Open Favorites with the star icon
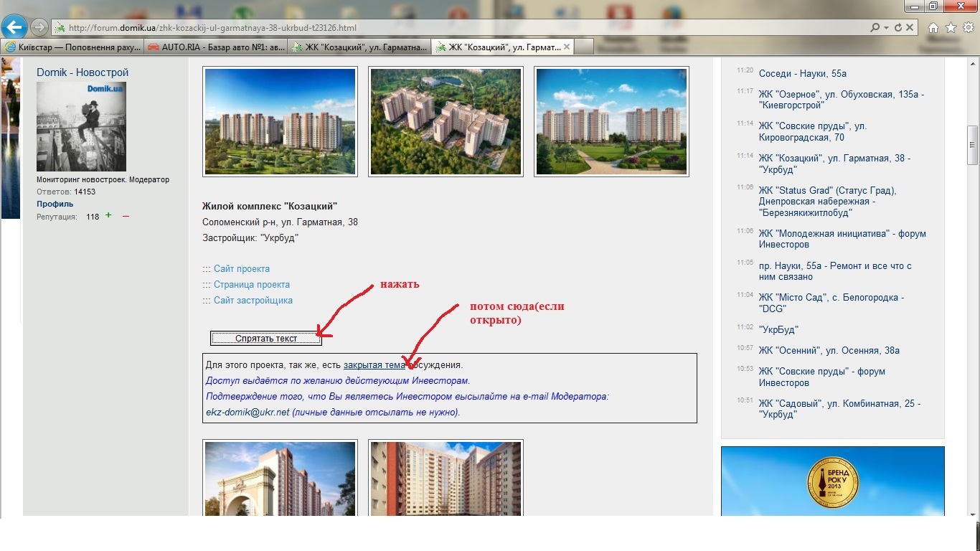The height and width of the screenshot is (551, 980). click(x=951, y=28)
